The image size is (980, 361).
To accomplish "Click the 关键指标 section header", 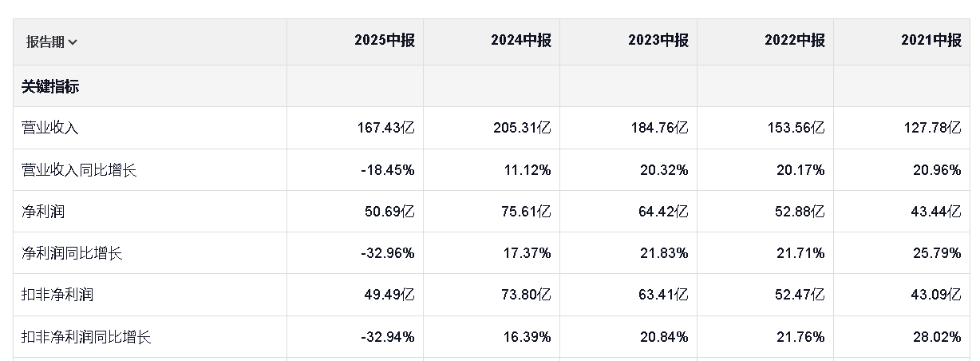I will (50, 86).
